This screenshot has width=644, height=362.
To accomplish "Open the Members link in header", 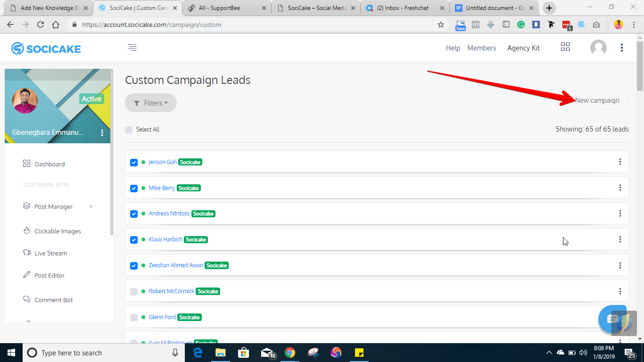I will [x=482, y=48].
